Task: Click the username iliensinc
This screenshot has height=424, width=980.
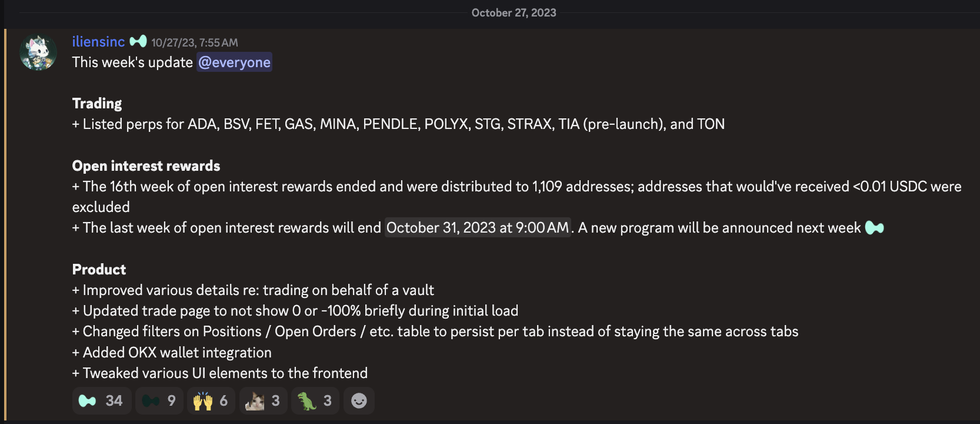Action: (98, 42)
